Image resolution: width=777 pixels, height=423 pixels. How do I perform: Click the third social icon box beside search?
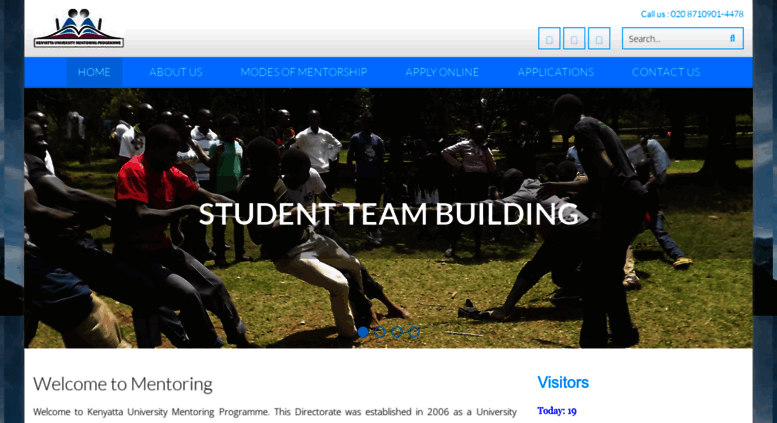pos(599,39)
